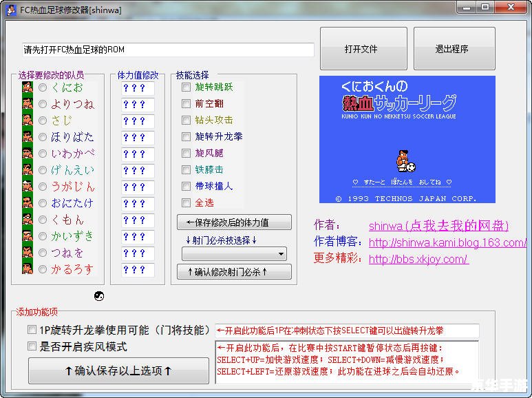Image resolution: width=532 pixels, height=398 pixels.
Task: Click the player face icon beside くにお
Action: [x=28, y=87]
